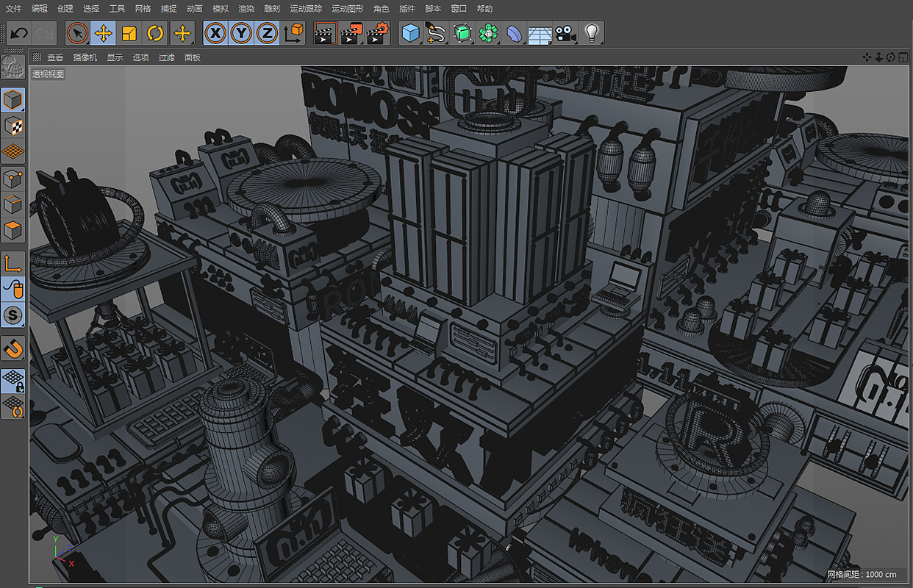Viewport: 913px width, 588px height.
Task: Switch to Polygons mode
Action: tap(12, 230)
